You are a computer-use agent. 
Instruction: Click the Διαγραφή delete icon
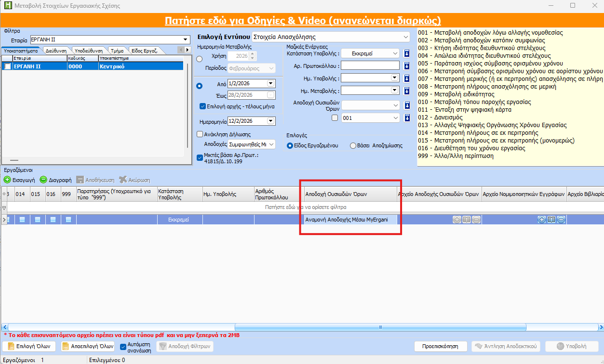(x=43, y=180)
